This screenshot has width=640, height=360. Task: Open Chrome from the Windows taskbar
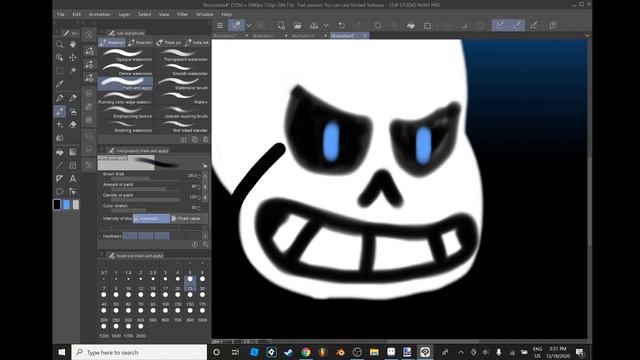coord(306,352)
